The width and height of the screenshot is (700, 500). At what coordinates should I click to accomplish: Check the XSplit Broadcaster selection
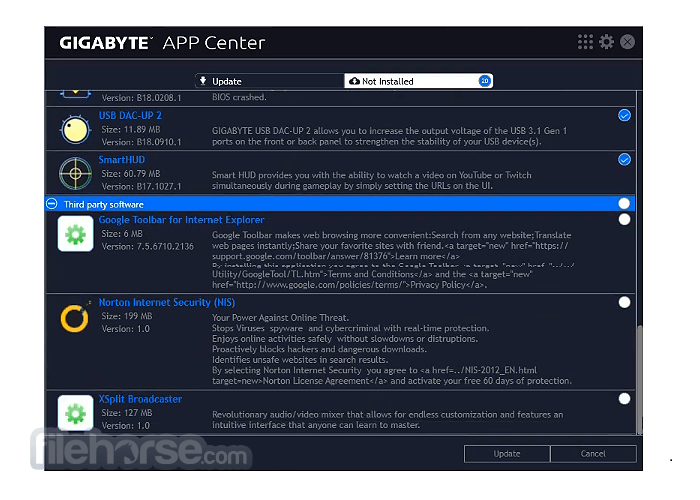tap(624, 399)
